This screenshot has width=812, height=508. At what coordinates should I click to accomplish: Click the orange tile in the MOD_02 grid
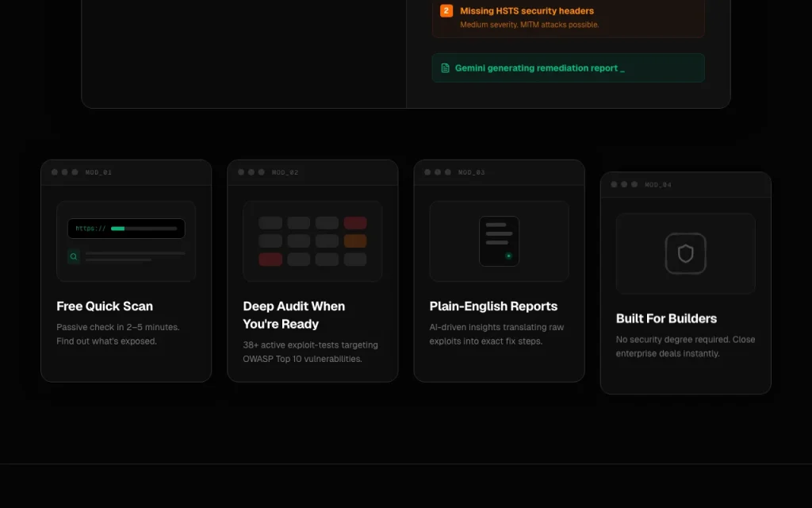pyautogui.click(x=354, y=241)
